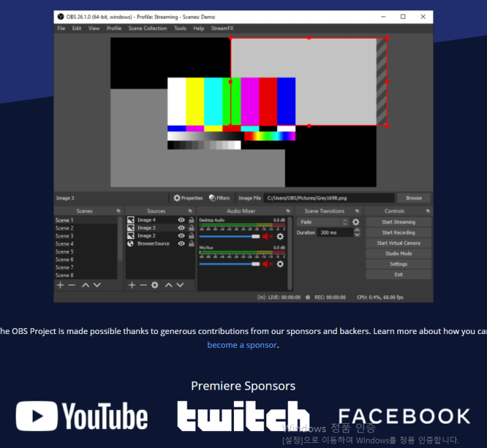Pop out the Scene Transitions dock
This screenshot has height=448, width=487.
tap(357, 211)
